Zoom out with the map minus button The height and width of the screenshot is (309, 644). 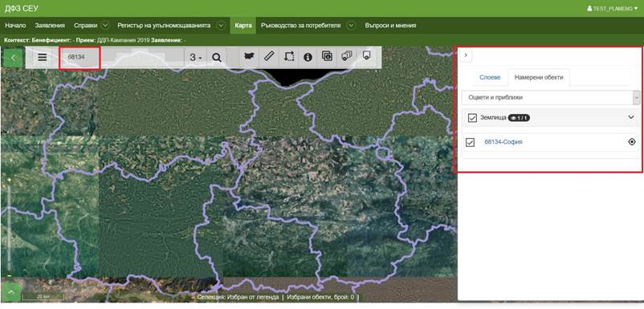point(9,275)
